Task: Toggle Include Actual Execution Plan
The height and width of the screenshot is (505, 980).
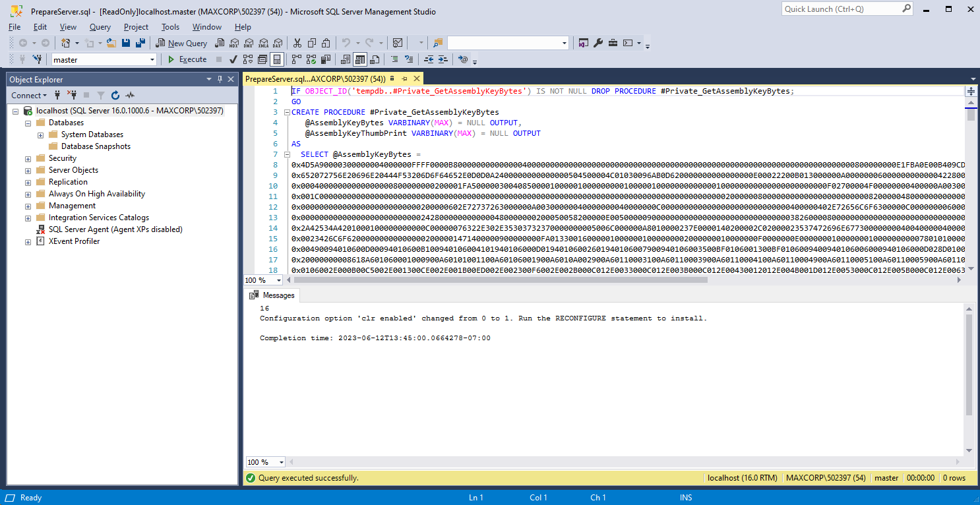Action: (297, 59)
